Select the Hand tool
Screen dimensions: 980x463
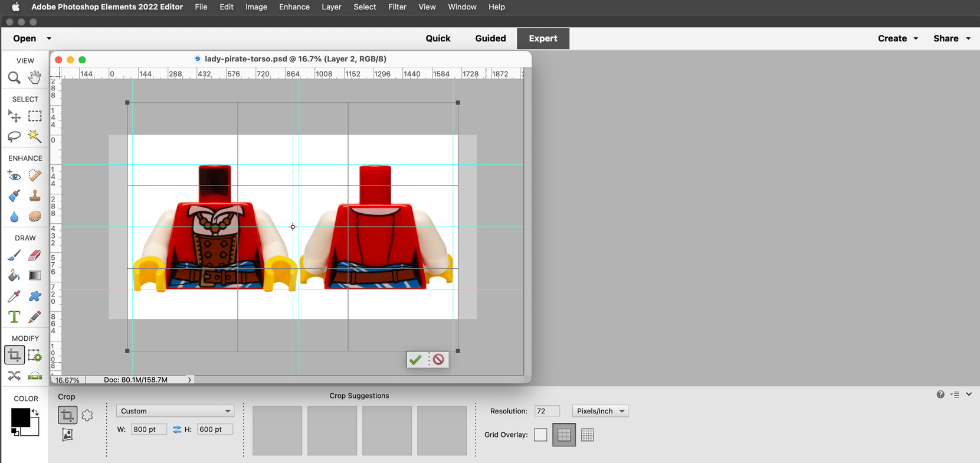tap(35, 77)
